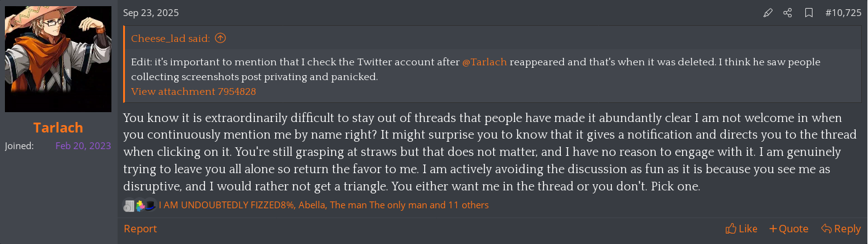Viewport: 868px width, 244px height.
Task: Click the thumbs-up Like icon
Action: tap(731, 229)
